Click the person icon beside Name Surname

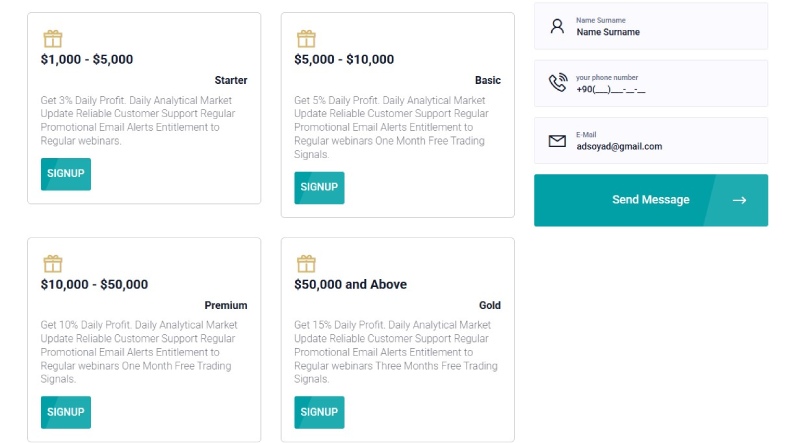pos(557,27)
